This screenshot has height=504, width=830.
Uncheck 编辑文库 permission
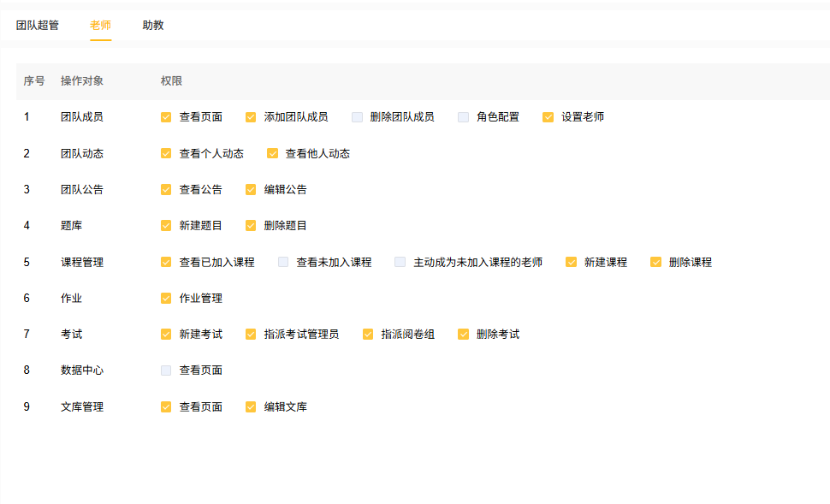click(251, 407)
